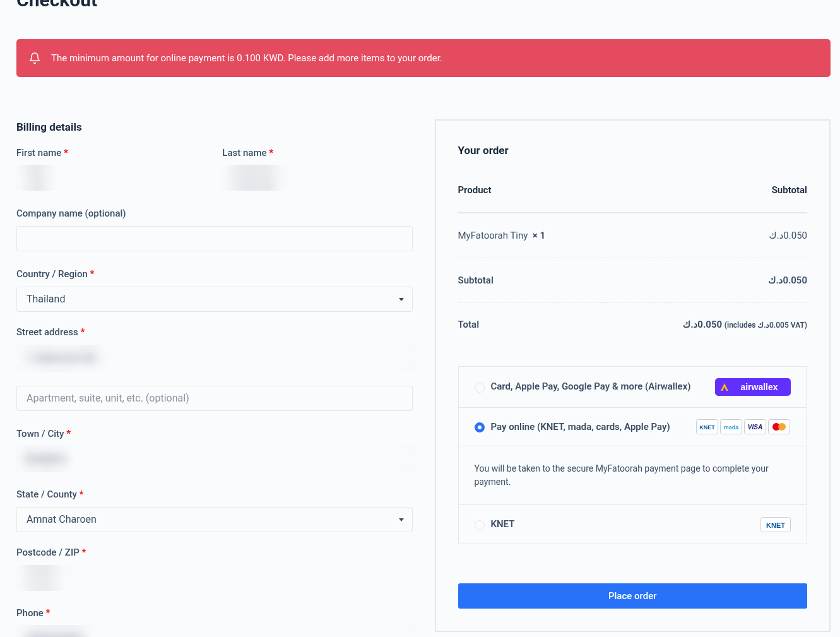The image size is (840, 637).
Task: Click the airwallex logo badge
Action: 752,387
